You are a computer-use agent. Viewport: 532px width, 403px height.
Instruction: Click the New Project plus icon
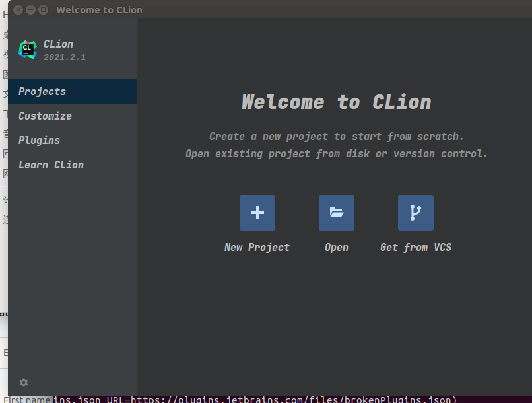click(257, 213)
